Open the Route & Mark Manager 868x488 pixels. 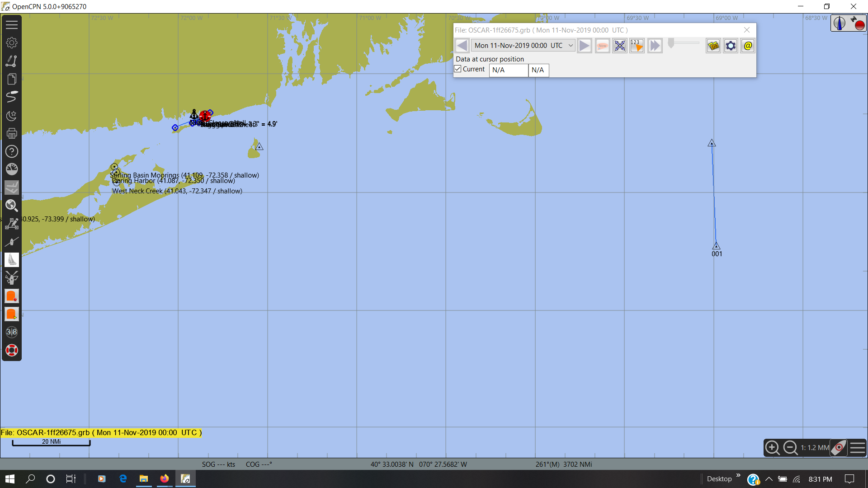pyautogui.click(x=12, y=79)
